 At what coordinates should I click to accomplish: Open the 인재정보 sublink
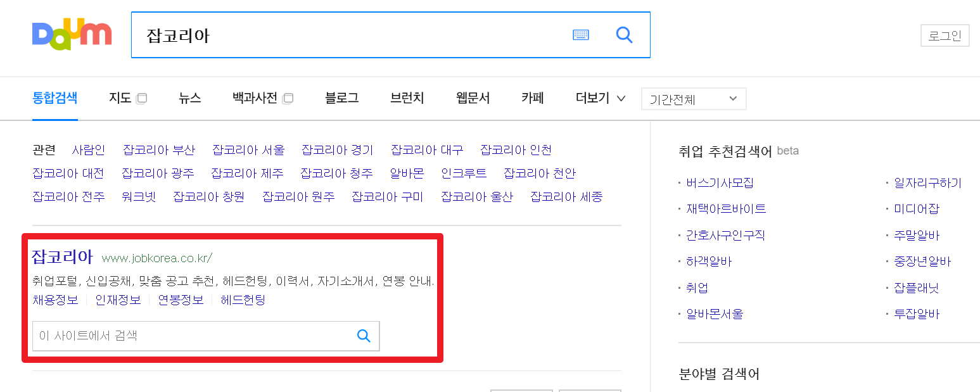118,300
